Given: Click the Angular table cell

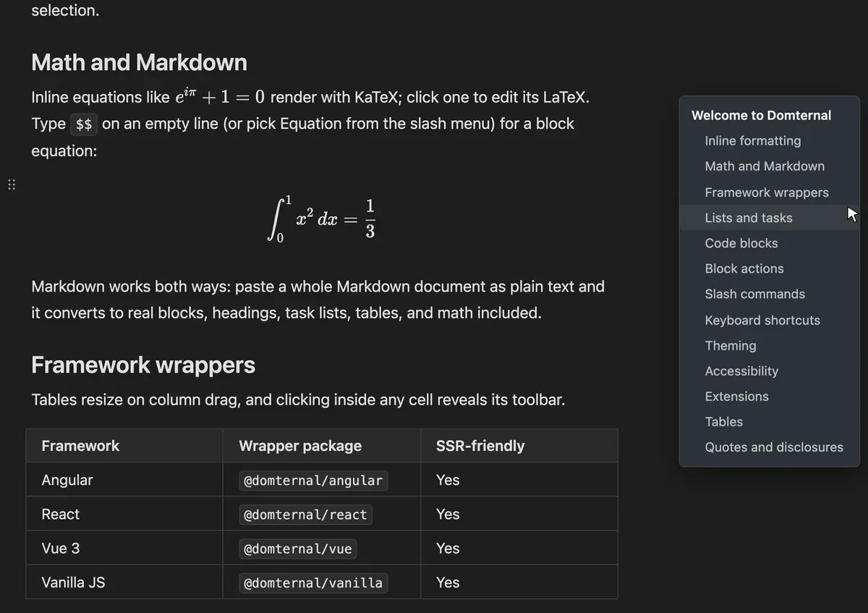Looking at the screenshot, I should click(124, 480).
